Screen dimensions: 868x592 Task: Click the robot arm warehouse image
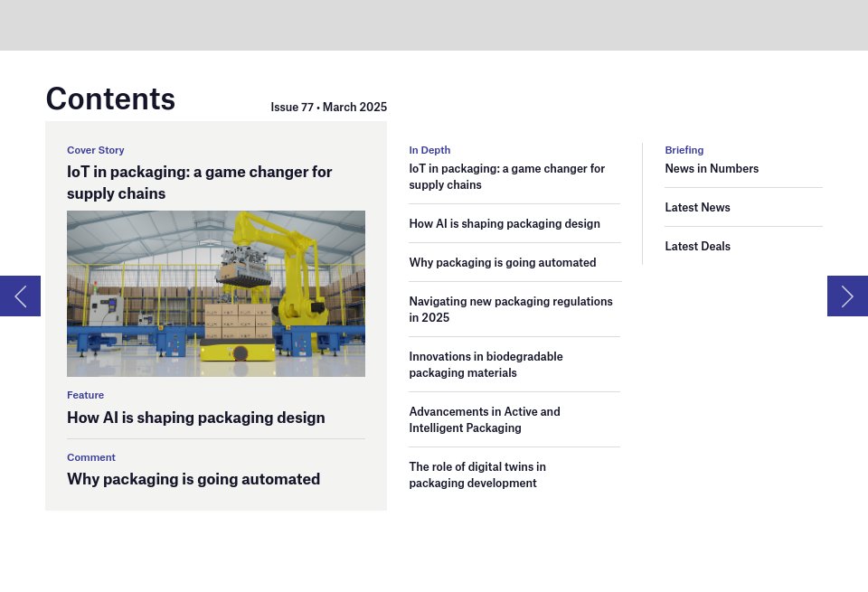pos(215,293)
